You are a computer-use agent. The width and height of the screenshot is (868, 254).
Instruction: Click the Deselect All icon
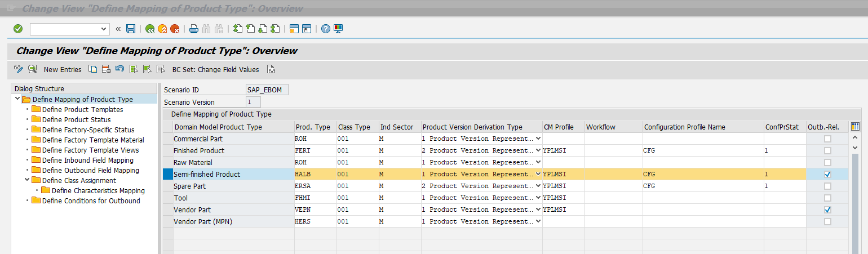[x=161, y=69]
